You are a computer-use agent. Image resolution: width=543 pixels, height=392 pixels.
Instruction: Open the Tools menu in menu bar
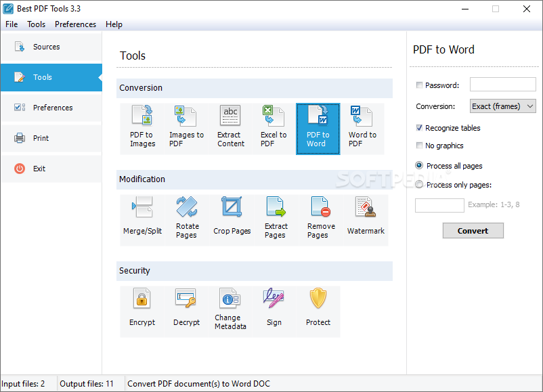click(x=37, y=24)
